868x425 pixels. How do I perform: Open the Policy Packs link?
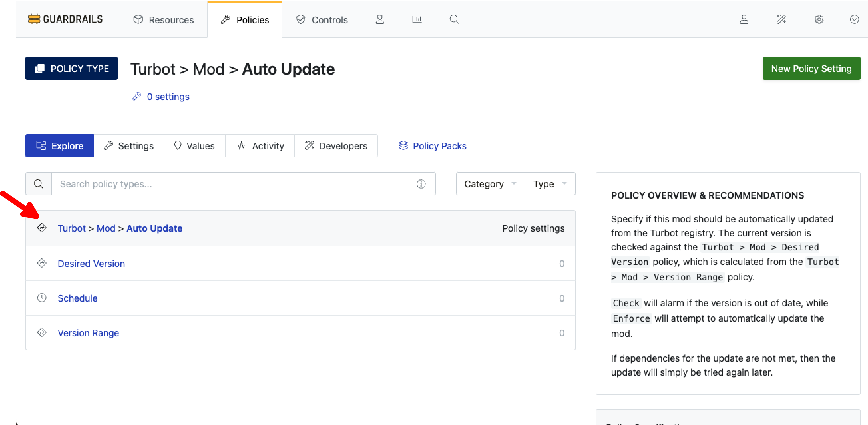tap(432, 146)
